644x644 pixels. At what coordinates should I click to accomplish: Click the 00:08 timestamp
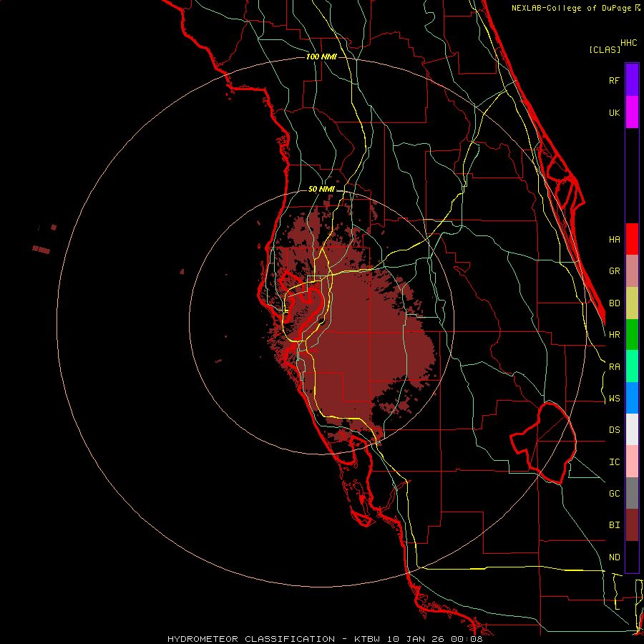pyautogui.click(x=467, y=639)
